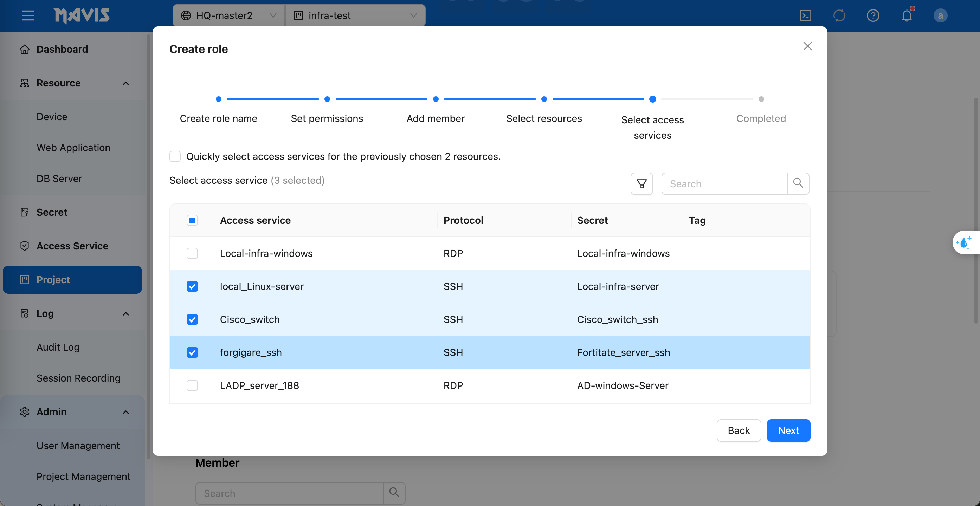Open the terminal console icon

[805, 15]
